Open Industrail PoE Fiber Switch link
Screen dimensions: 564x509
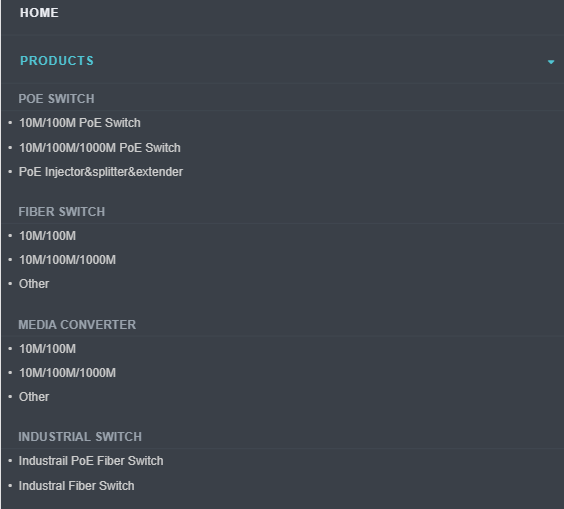point(91,461)
